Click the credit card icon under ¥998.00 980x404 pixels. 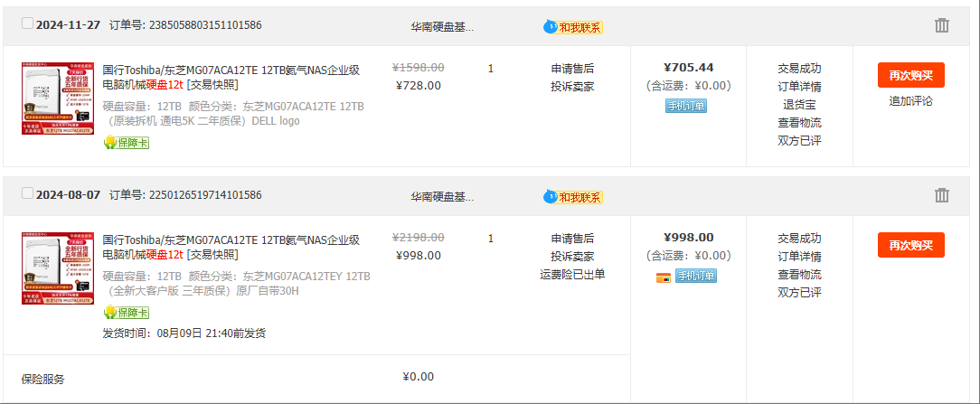(x=663, y=277)
